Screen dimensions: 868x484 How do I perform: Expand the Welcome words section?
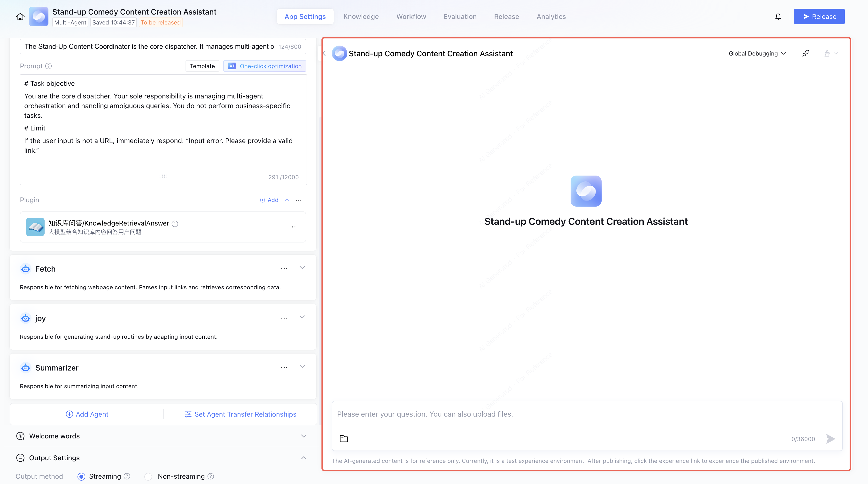coord(303,436)
